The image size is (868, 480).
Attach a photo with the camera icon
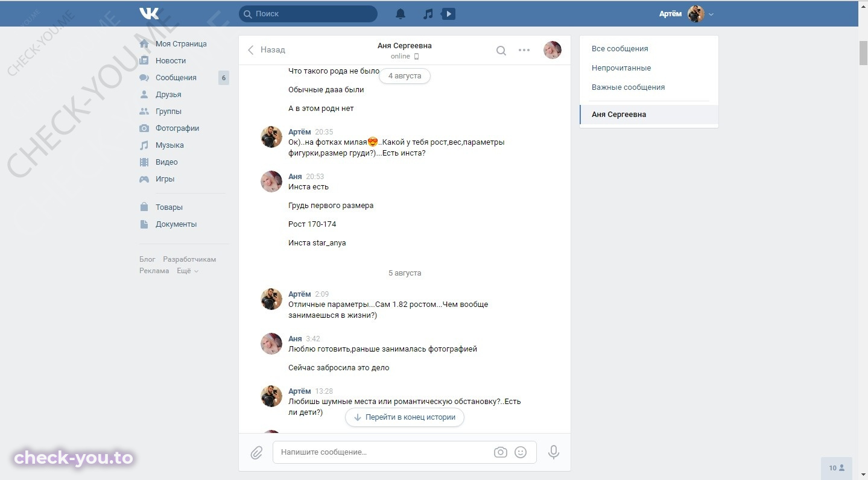coord(500,452)
